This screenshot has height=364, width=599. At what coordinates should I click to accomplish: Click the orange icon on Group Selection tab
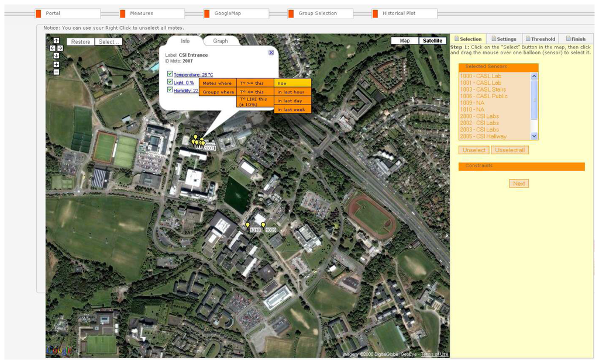point(291,14)
